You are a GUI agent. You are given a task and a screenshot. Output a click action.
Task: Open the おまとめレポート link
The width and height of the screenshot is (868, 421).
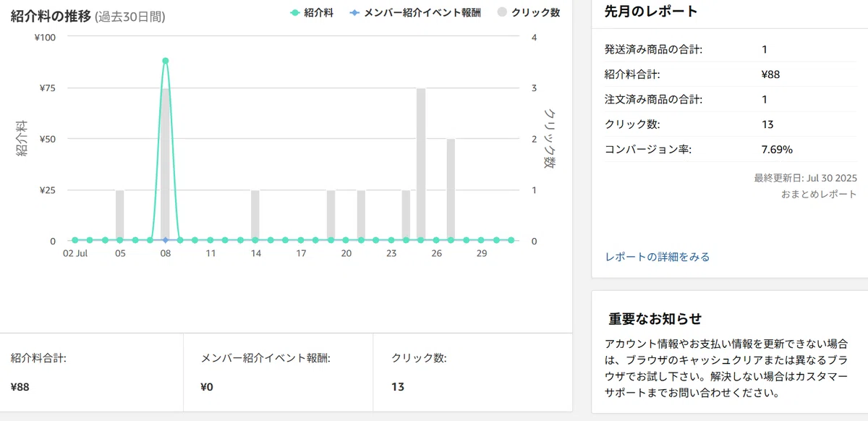[x=819, y=194]
